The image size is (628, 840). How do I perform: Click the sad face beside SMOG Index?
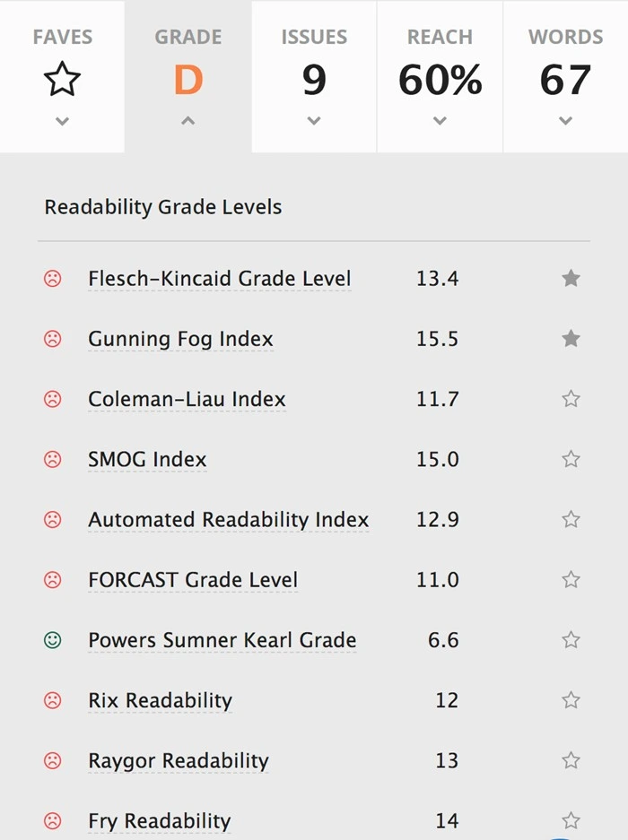click(53, 459)
